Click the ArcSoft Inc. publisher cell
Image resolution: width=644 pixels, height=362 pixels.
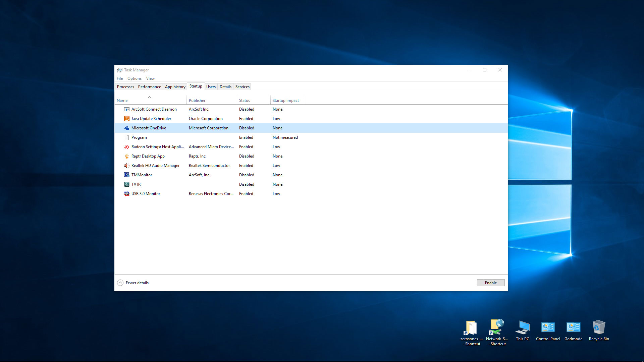(199, 109)
